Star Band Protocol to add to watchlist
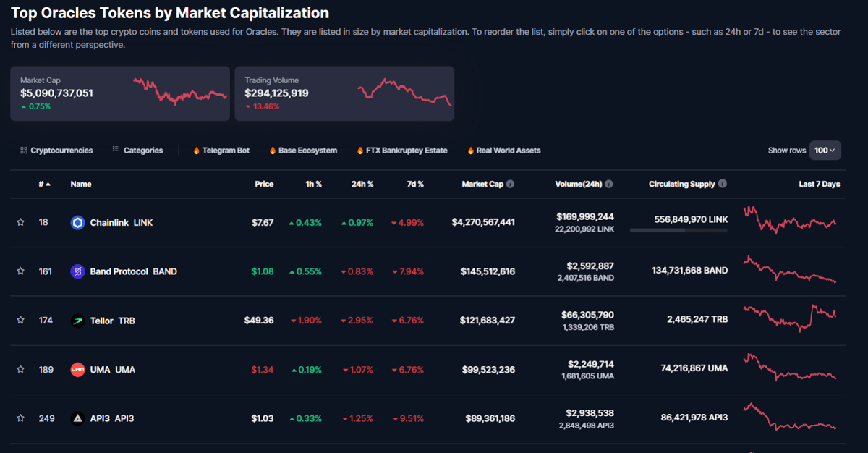Viewport: 868px width, 453px height. click(20, 271)
